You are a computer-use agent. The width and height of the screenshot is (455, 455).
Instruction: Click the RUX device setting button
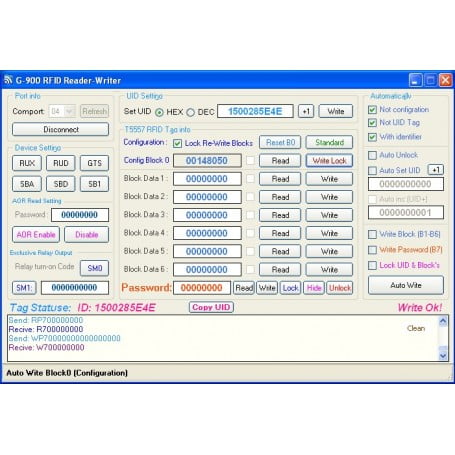point(27,163)
